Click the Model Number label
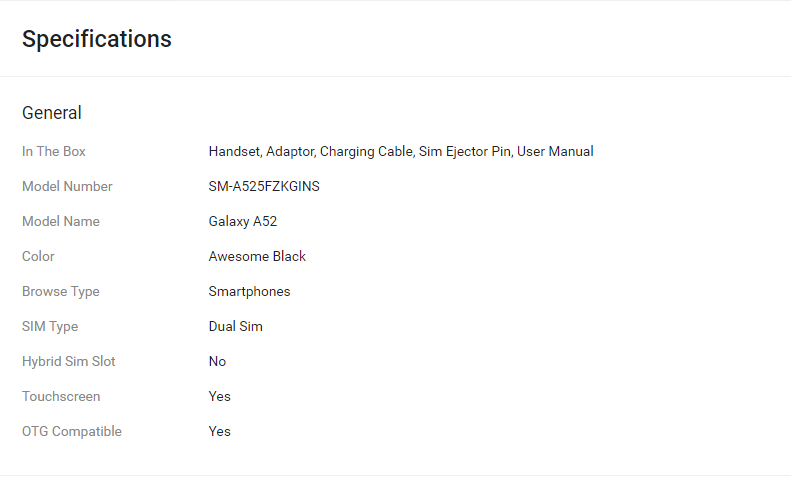Image resolution: width=791 pixels, height=479 pixels. click(67, 186)
